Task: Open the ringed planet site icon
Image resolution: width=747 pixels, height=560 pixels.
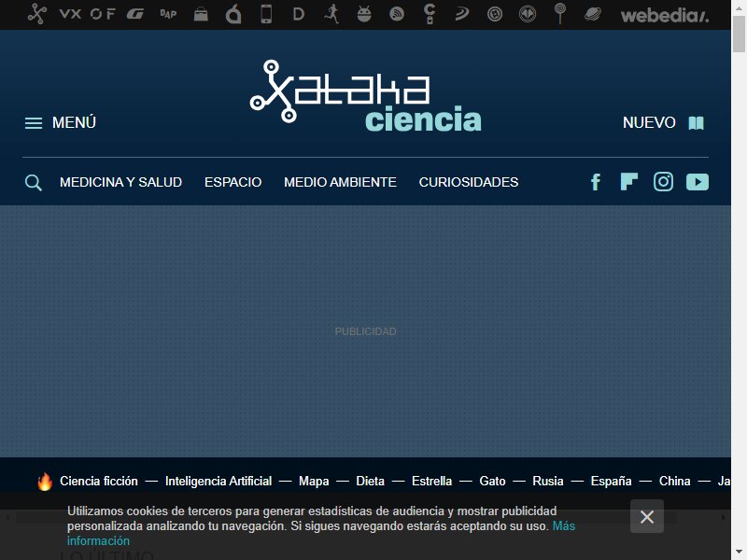Action: tap(593, 14)
